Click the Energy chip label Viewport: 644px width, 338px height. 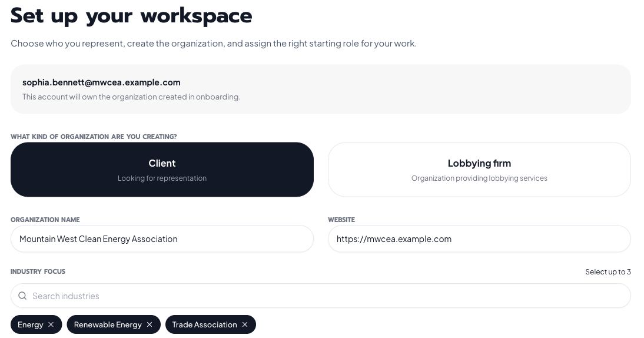point(31,324)
